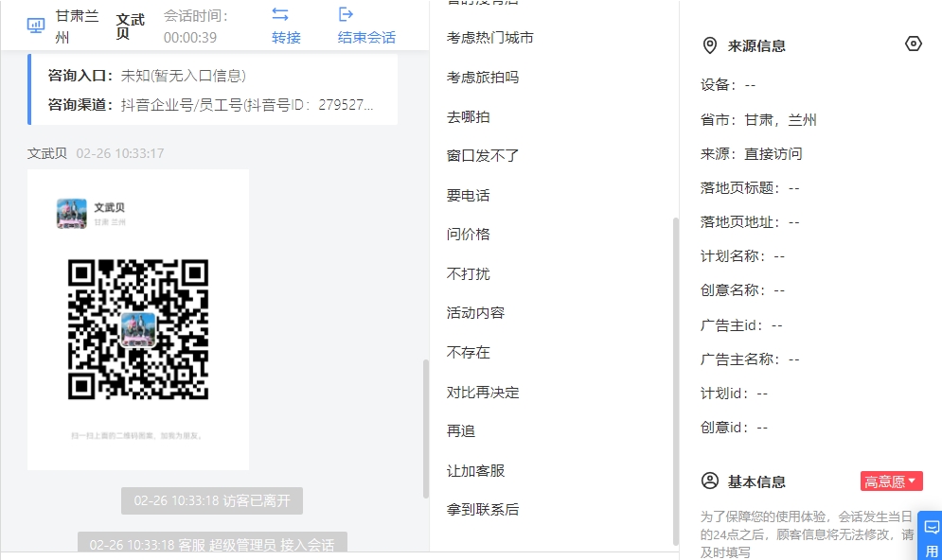The image size is (942, 560).
Task: Click the 会话时间 00:00:39 timer
Action: point(196,26)
